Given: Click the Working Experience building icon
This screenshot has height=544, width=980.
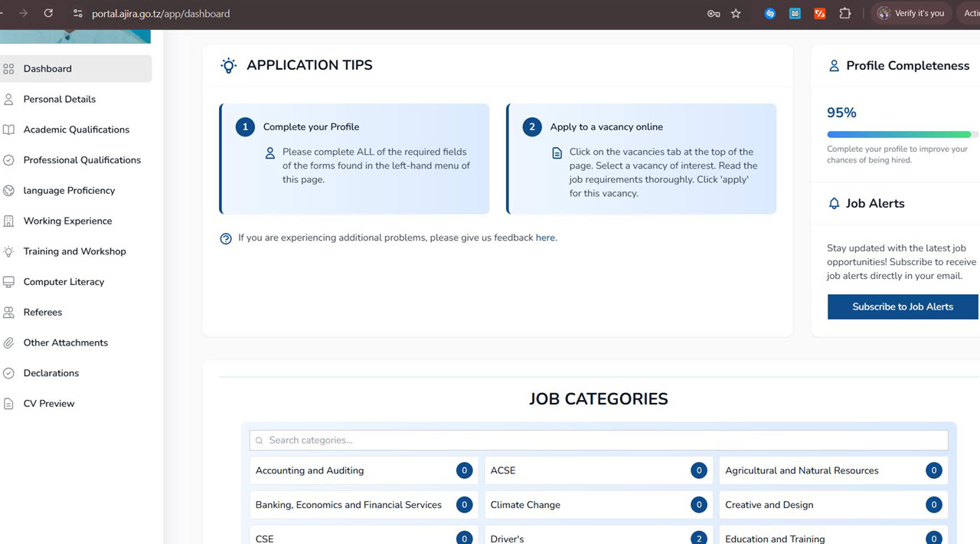Looking at the screenshot, I should tap(9, 221).
